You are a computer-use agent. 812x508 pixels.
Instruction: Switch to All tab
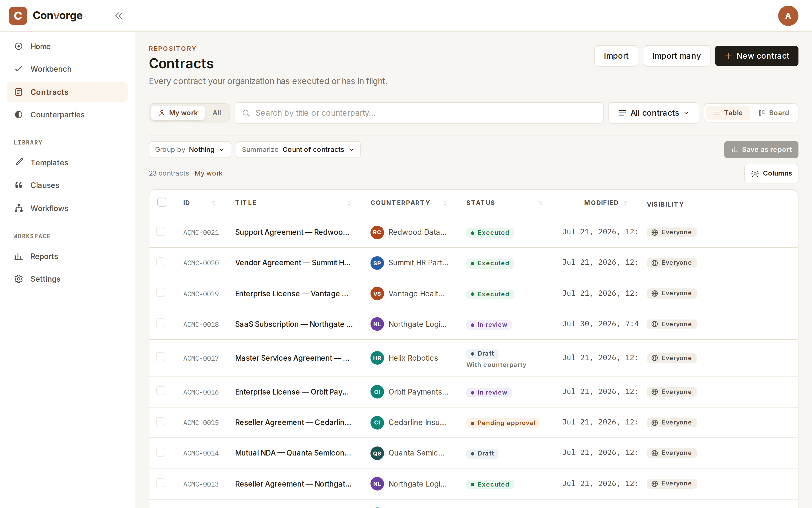(x=217, y=113)
